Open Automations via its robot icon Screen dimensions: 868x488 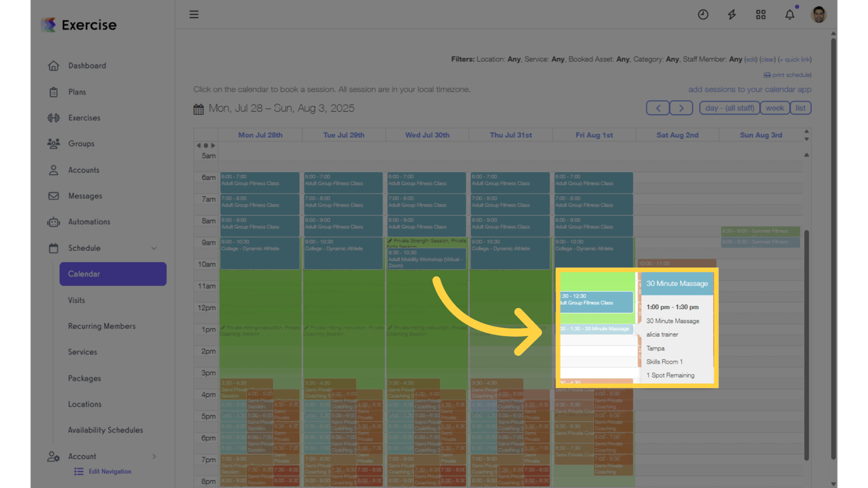[x=53, y=222]
